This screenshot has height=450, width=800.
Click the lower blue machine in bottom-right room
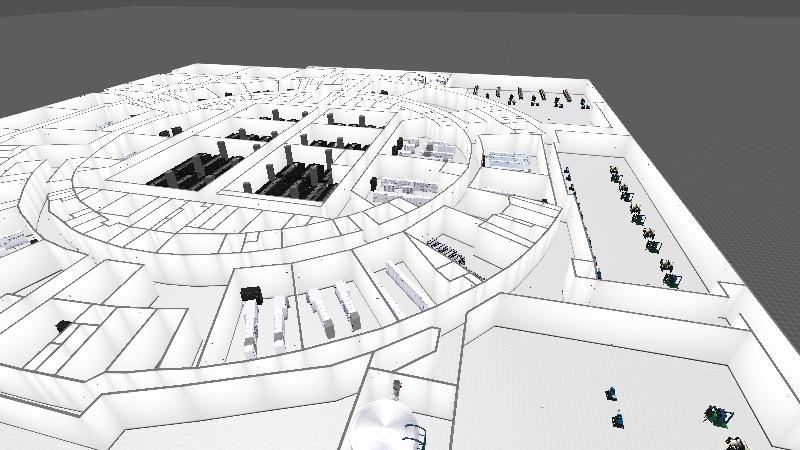pos(618,419)
